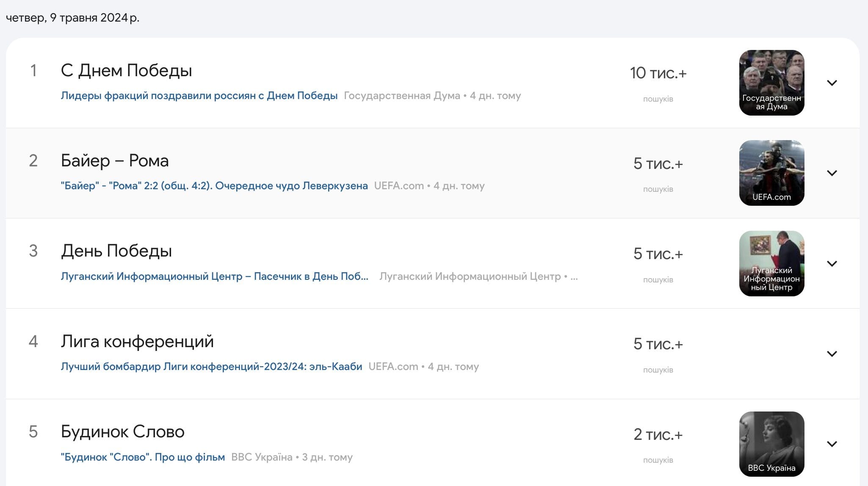Open article "Лучший бомбардир Лиги конференций"
Viewport: 868px width, 486px height.
click(x=211, y=367)
